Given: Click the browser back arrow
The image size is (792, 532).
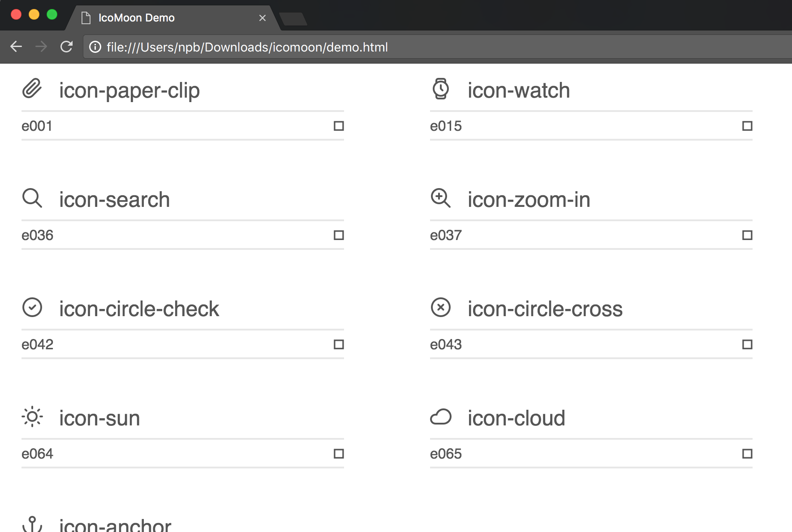Looking at the screenshot, I should pos(16,47).
